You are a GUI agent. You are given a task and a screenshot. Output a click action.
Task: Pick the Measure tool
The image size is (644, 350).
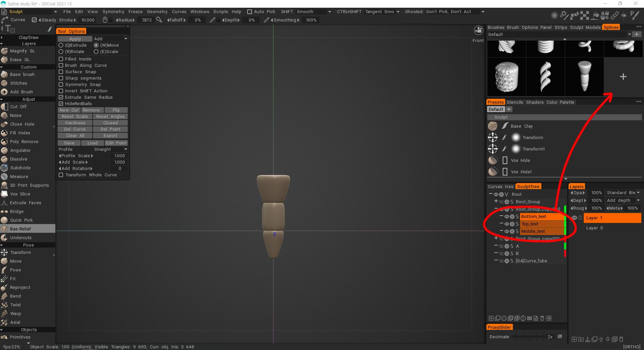[x=19, y=176]
